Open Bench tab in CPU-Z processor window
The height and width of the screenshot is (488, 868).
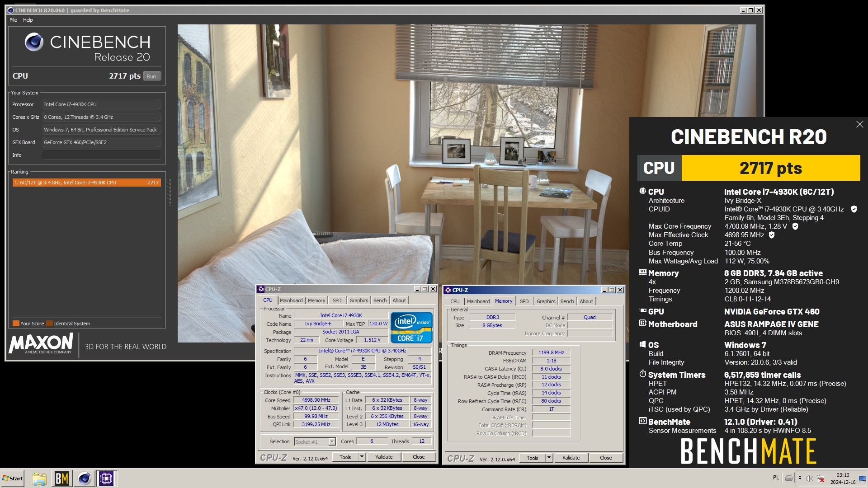click(x=380, y=300)
